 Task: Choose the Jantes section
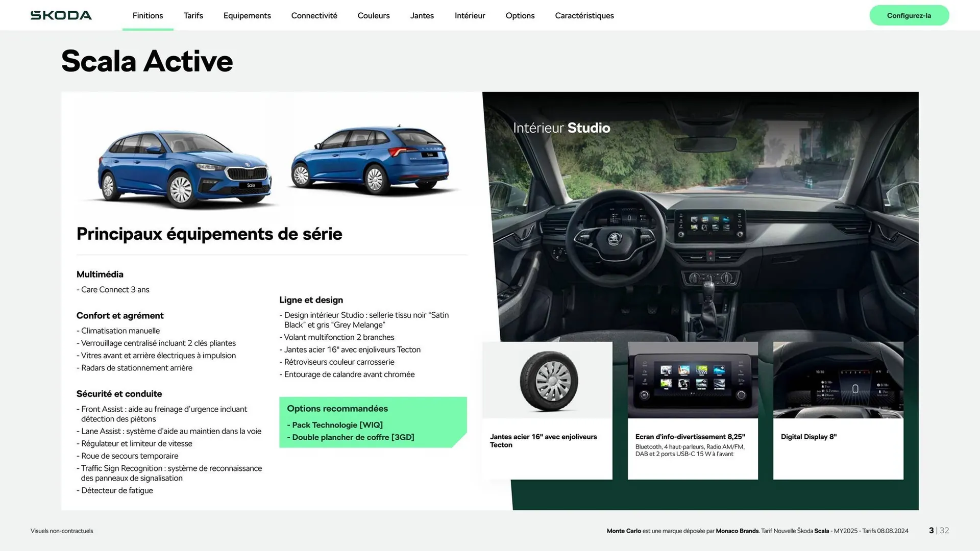[422, 15]
